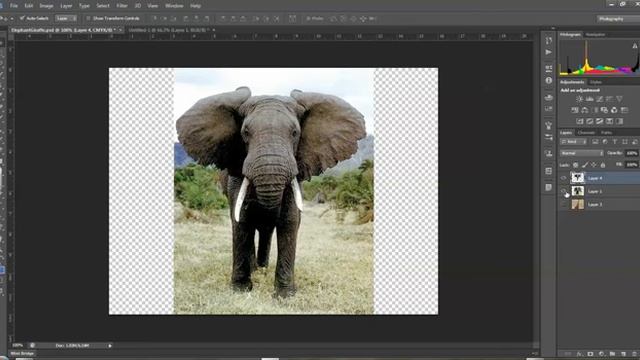Toggle filter for adjustment layers
The image size is (640, 360).
605,142
